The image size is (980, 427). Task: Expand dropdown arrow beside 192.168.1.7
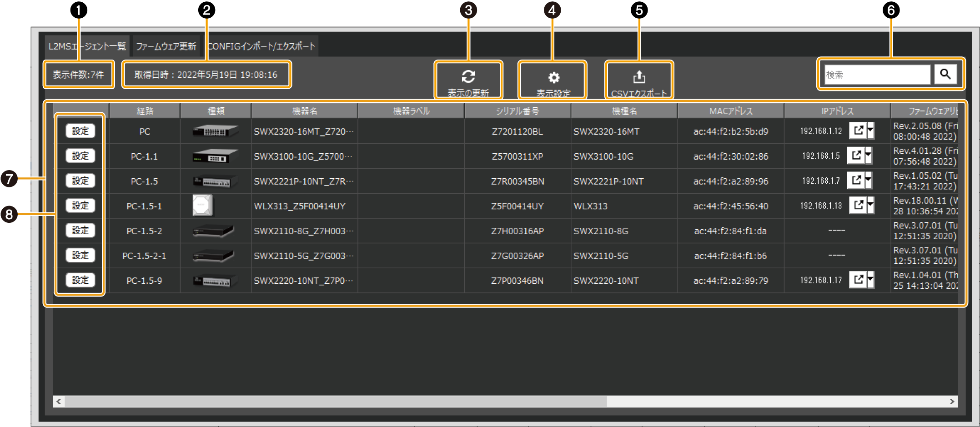pos(869,181)
